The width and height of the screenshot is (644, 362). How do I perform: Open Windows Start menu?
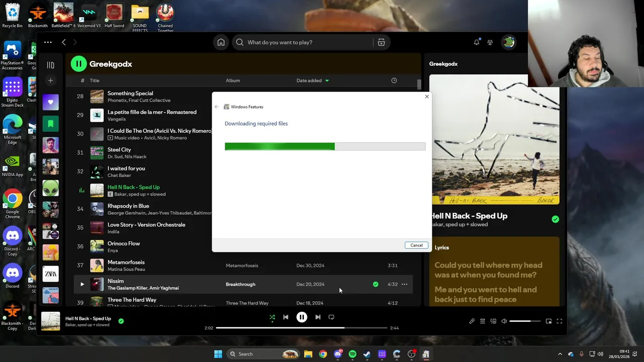click(218, 354)
